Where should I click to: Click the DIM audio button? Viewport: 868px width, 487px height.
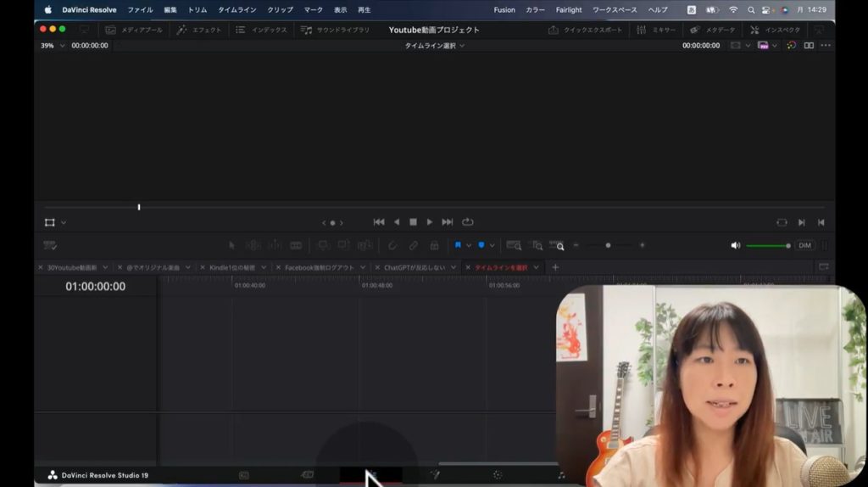tap(804, 245)
